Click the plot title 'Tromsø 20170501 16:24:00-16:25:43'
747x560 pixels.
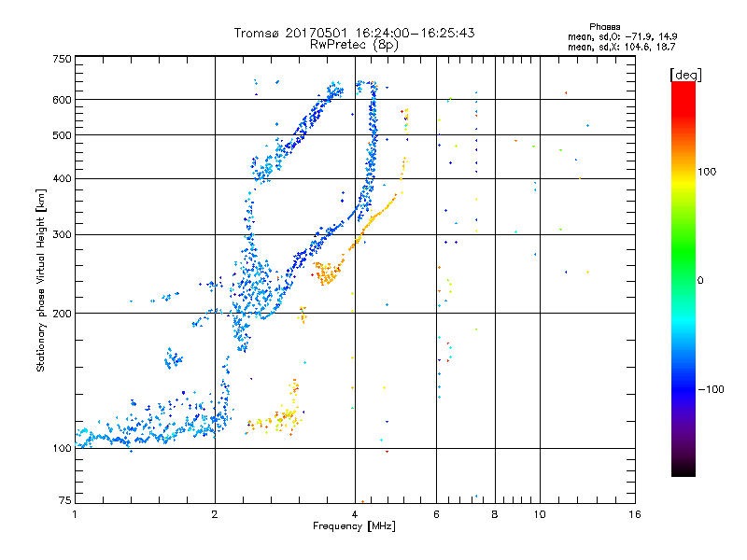354,33
